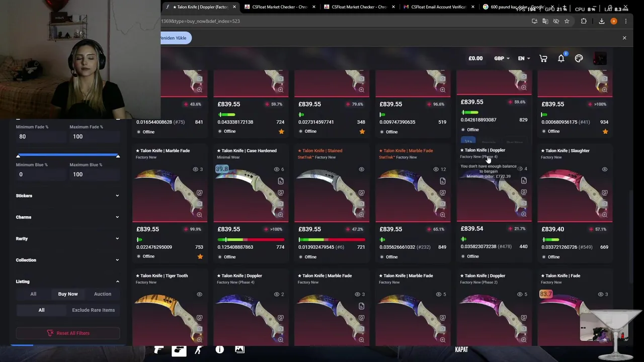Expand the Stickers filter section
The image size is (644, 362).
pos(67,196)
